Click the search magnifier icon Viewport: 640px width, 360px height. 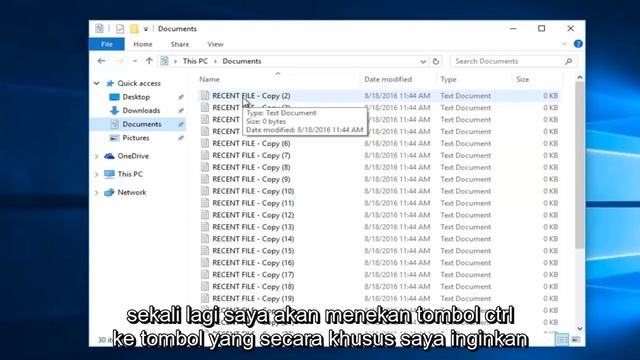pos(568,61)
